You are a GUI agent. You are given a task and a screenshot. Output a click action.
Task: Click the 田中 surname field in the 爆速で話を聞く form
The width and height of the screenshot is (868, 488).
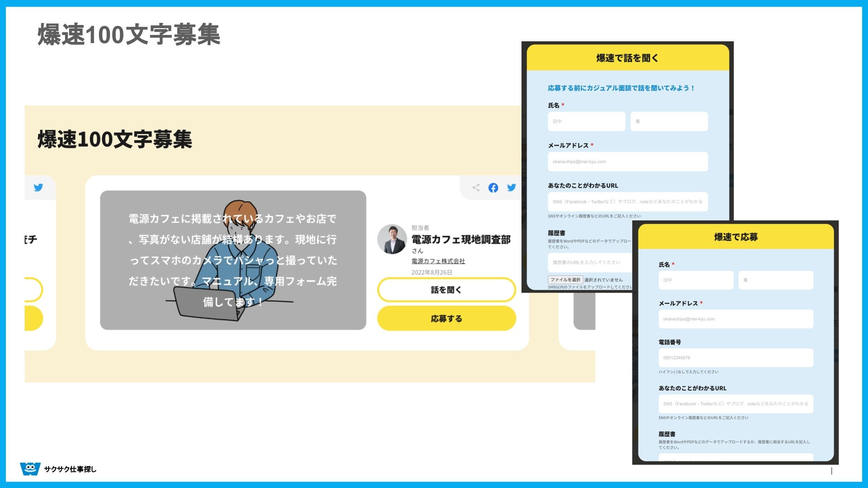(586, 121)
